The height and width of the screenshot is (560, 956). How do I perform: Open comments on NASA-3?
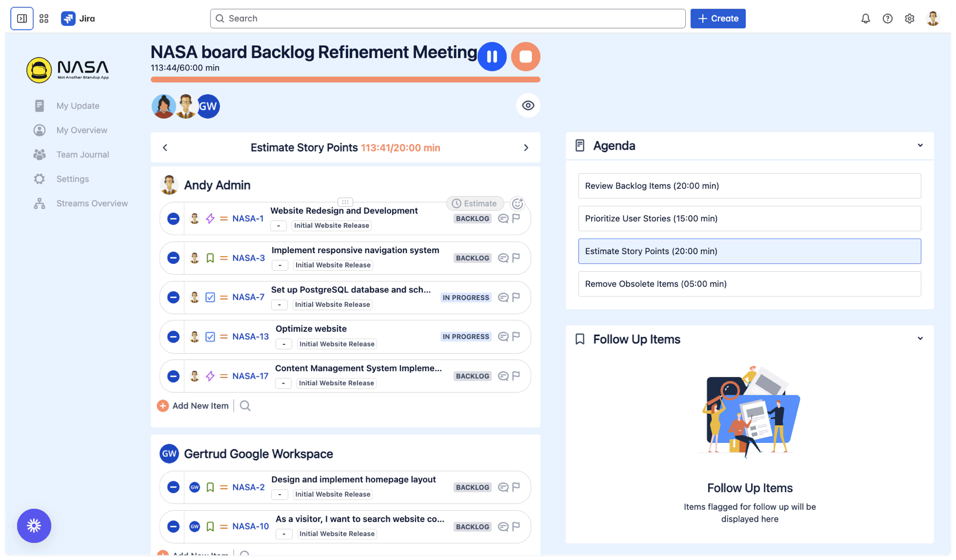coord(503,258)
